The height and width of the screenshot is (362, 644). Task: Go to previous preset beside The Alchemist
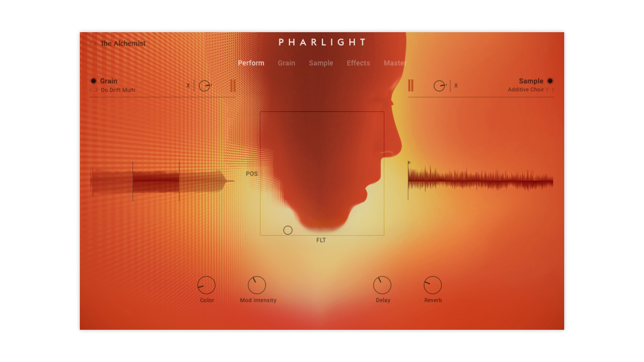pos(91,44)
